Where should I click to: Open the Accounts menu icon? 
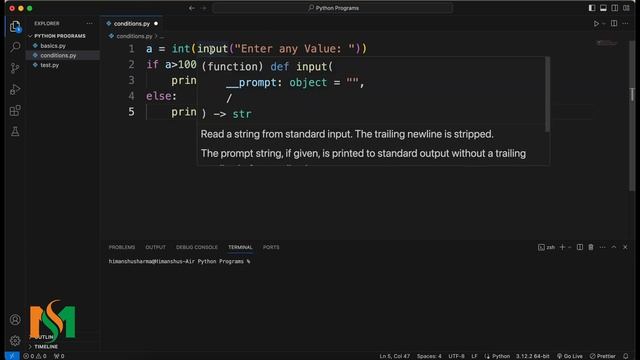[15, 320]
